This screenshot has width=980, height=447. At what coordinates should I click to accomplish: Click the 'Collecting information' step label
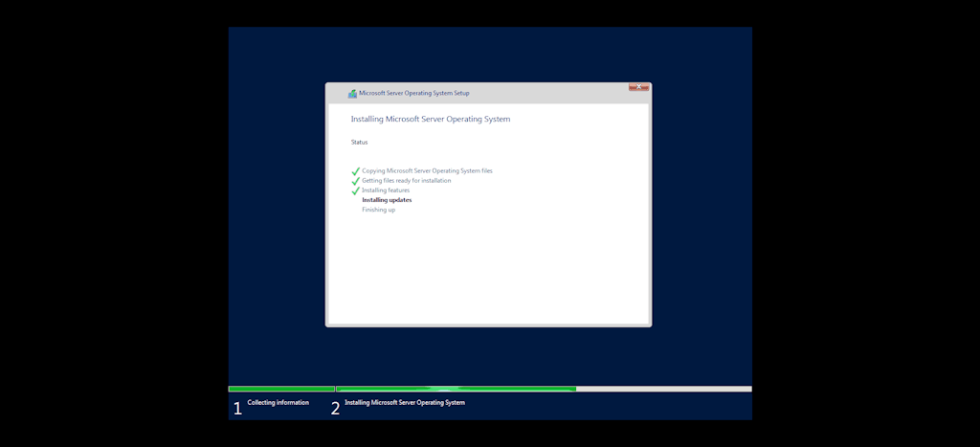pos(278,403)
